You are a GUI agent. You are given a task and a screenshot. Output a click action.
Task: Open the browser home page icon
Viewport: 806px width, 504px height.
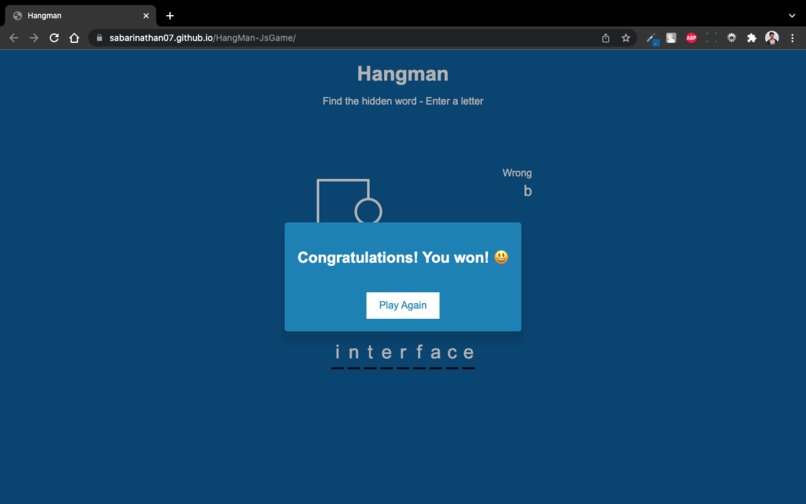pyautogui.click(x=74, y=38)
